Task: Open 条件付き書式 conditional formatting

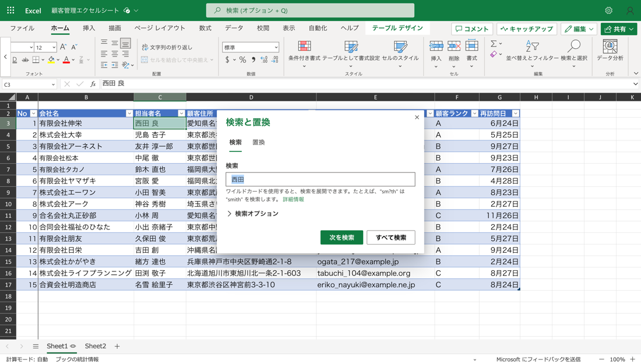Action: pos(304,53)
